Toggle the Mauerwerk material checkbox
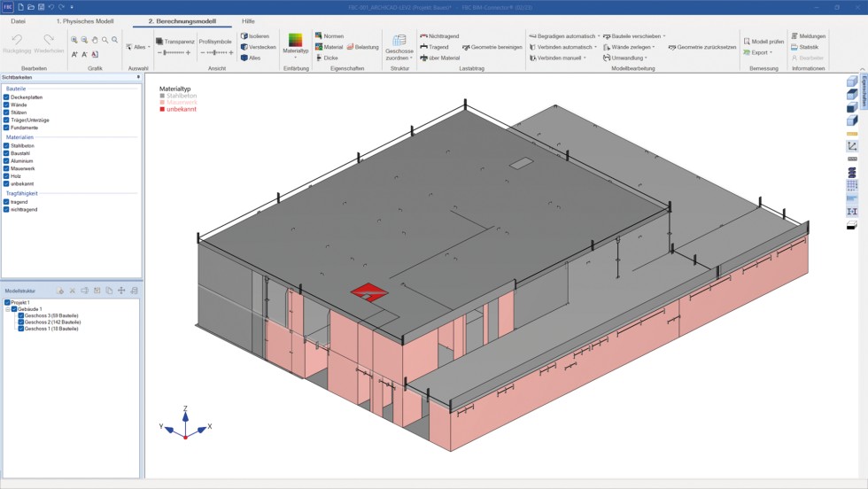The height and width of the screenshot is (489, 868). point(6,168)
